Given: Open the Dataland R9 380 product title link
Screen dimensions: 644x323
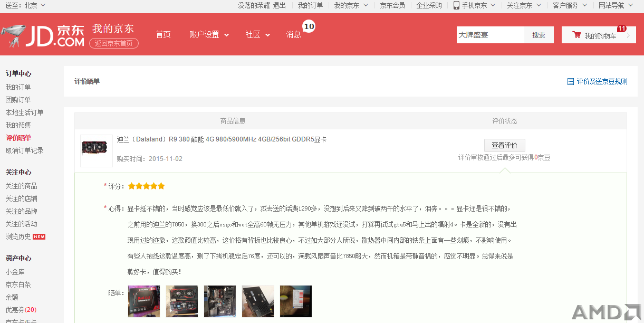Looking at the screenshot, I should tap(222, 140).
